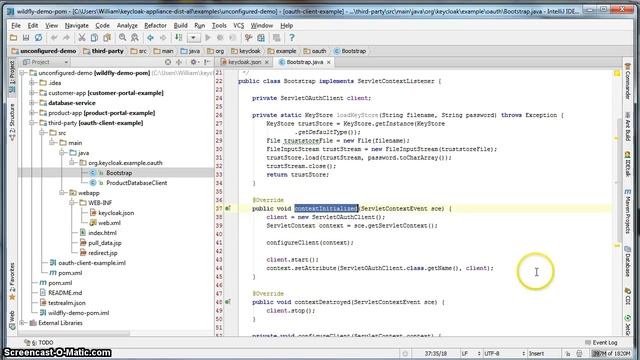Click the Settings wrench toolbar icon

(248, 38)
